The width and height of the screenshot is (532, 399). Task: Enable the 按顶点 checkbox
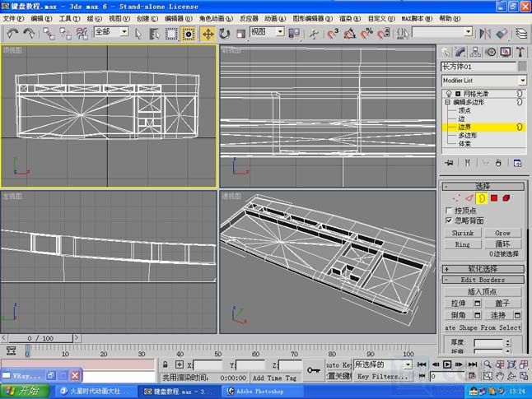(x=449, y=211)
